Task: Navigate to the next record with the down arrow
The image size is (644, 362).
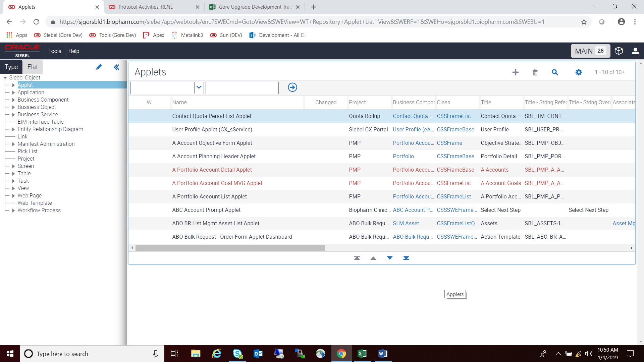Action: click(390, 258)
